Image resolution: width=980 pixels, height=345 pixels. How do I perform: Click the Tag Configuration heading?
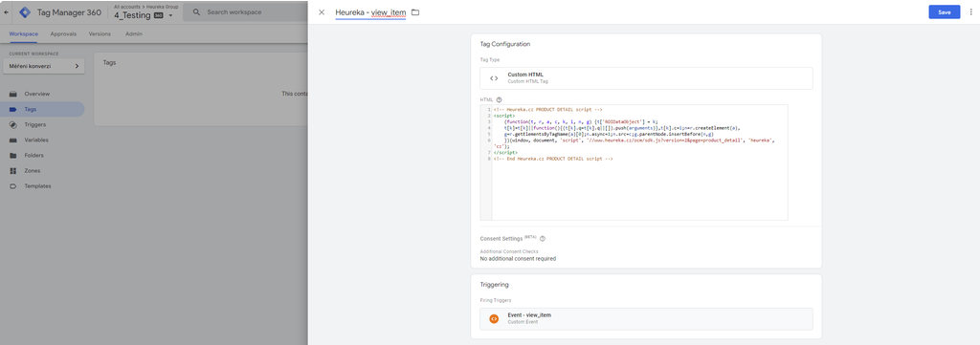[505, 44]
